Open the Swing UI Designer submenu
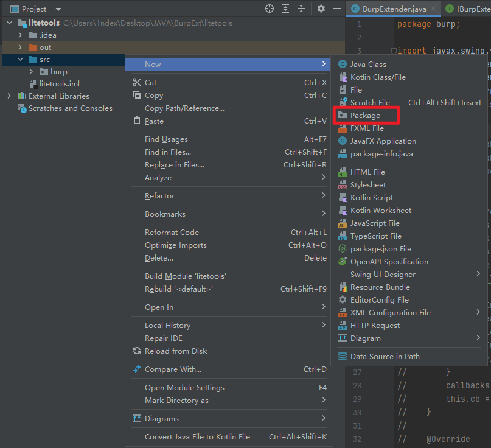491x448 pixels. pos(409,275)
